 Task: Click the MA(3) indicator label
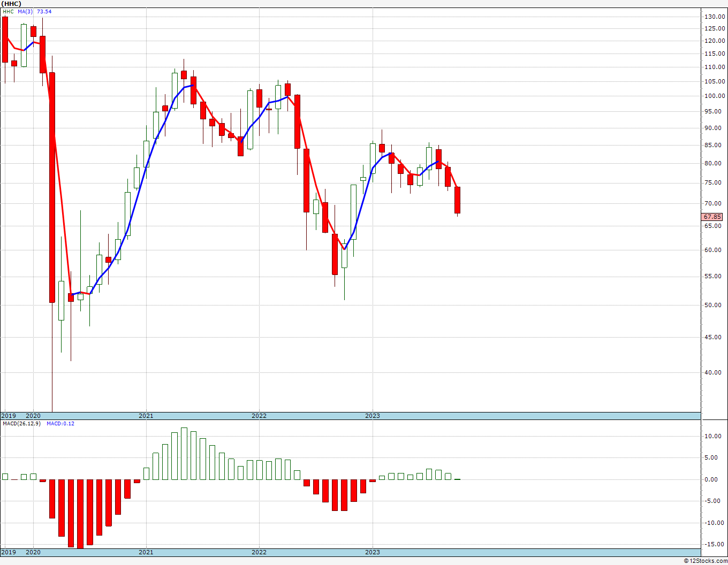[25, 11]
